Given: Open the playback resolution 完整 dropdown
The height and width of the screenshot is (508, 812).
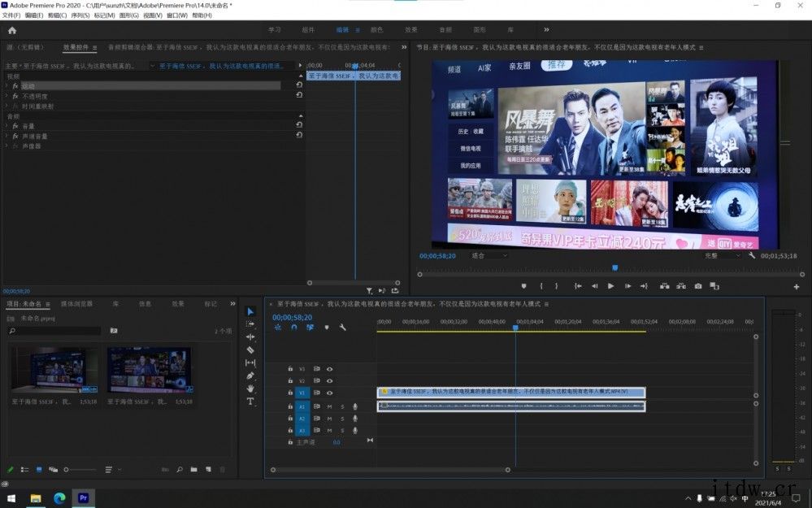Looking at the screenshot, I should tap(723, 256).
